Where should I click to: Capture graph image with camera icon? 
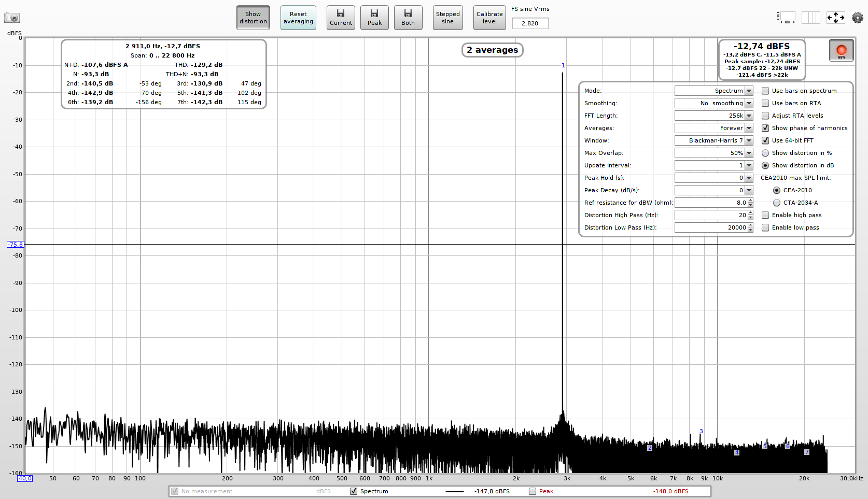click(12, 18)
